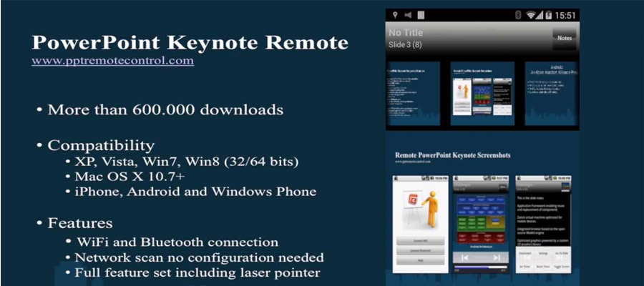Tap Toggle Screen in the previewed menu

(x=560, y=266)
